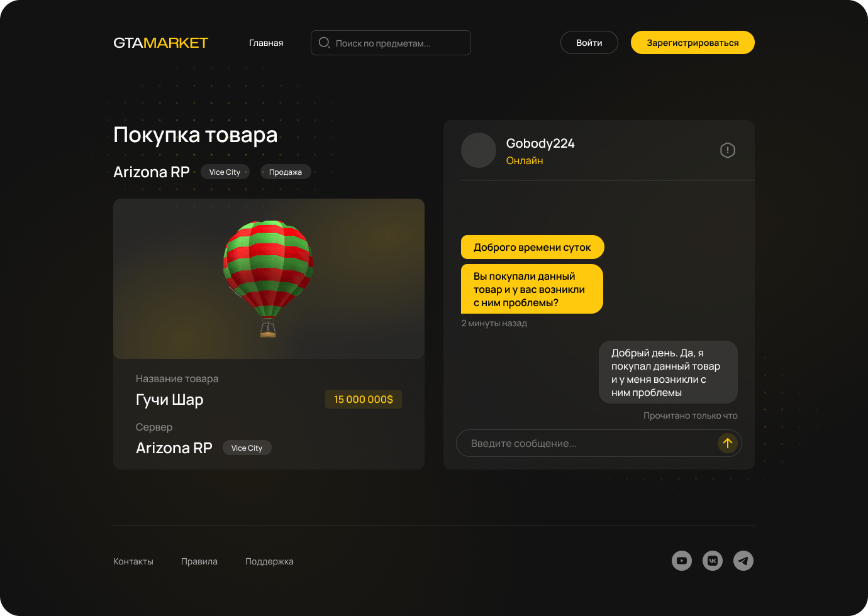Click Gobody224's avatar circle

[x=479, y=150]
